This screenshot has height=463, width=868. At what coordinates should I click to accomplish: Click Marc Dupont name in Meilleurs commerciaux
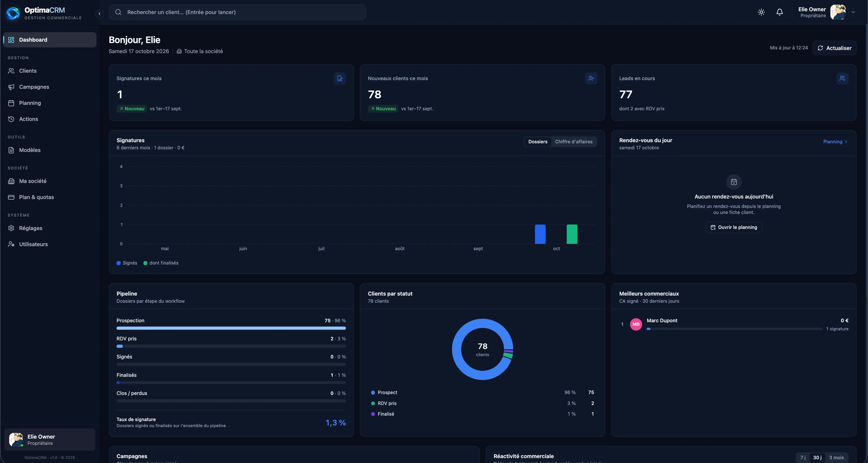click(x=662, y=321)
